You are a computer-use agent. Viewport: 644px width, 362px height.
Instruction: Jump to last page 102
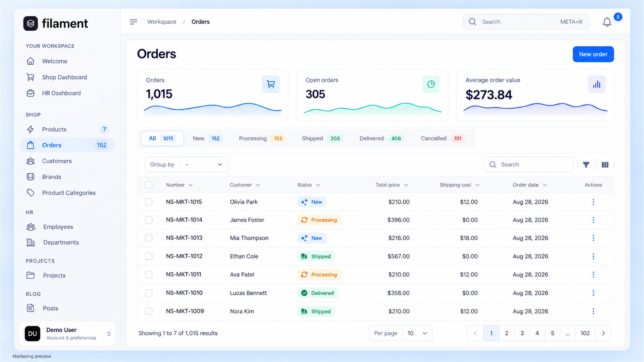[x=585, y=333]
